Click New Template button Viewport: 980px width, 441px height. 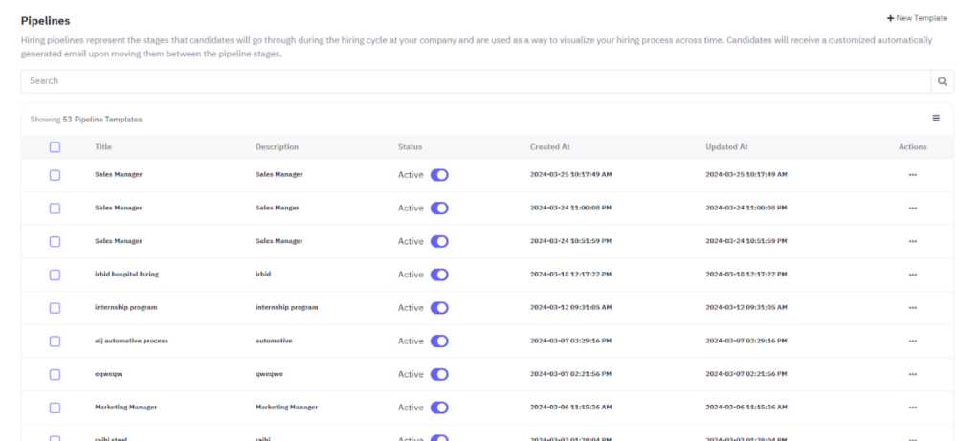coord(917,18)
